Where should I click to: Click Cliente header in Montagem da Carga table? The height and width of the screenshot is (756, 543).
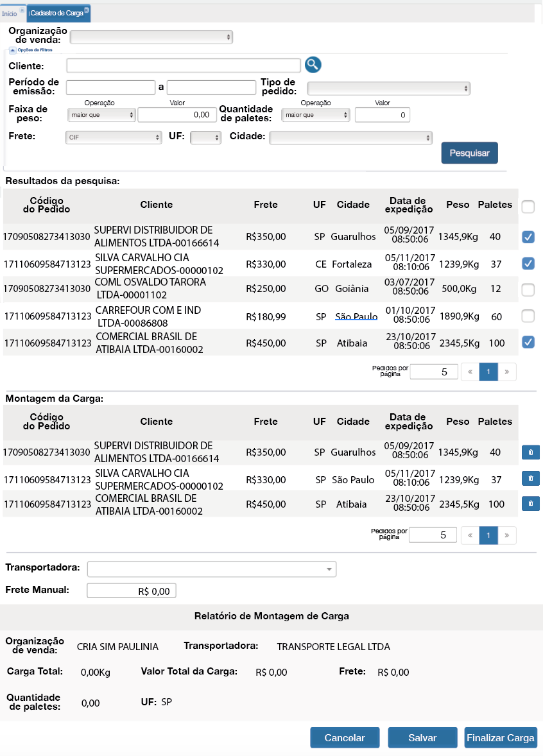pos(156,422)
